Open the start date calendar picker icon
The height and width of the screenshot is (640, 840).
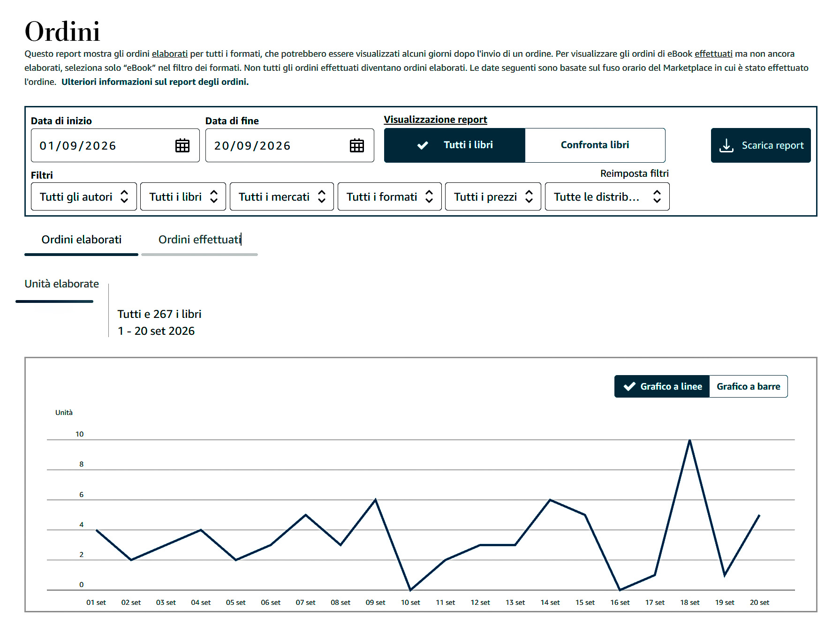[182, 146]
